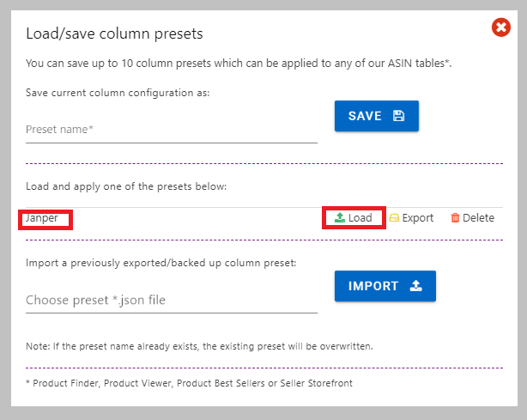Image resolution: width=527 pixels, height=420 pixels.
Task: Click the upload arrow icon on IMPORT
Action: pyautogui.click(x=415, y=286)
